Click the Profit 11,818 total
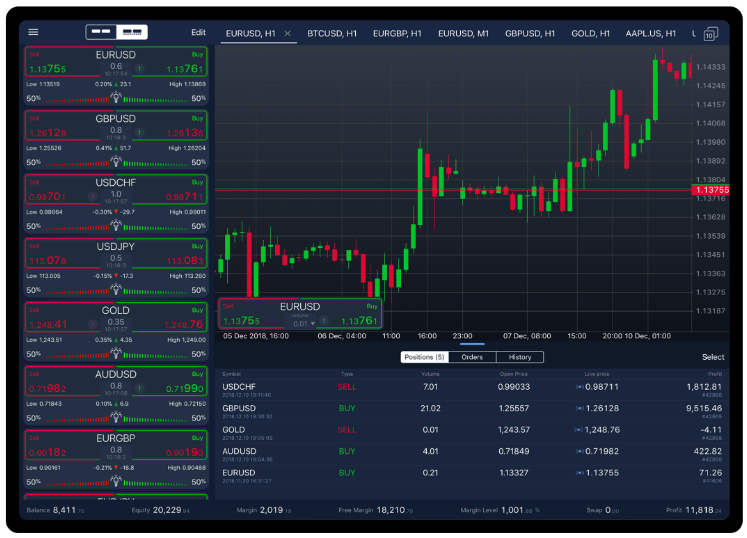The height and width of the screenshot is (538, 747). tap(703, 510)
